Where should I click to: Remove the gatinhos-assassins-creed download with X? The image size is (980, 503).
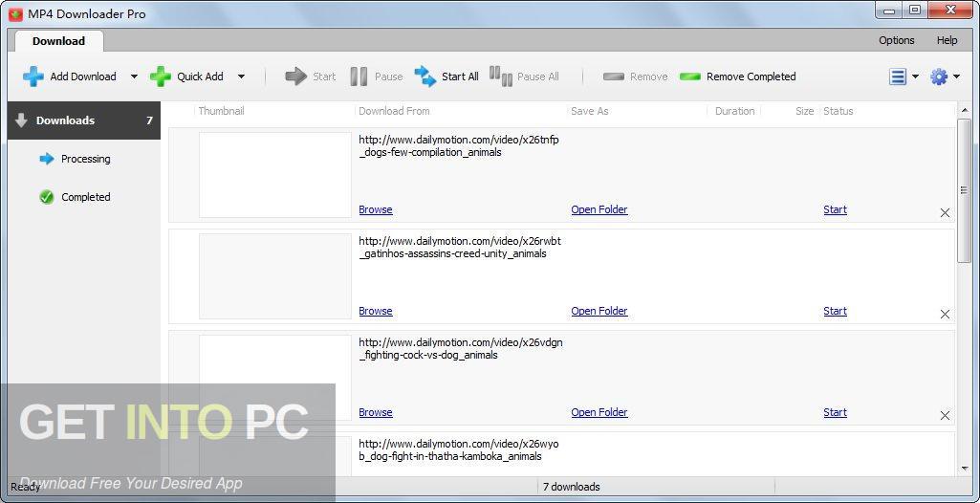(x=945, y=314)
